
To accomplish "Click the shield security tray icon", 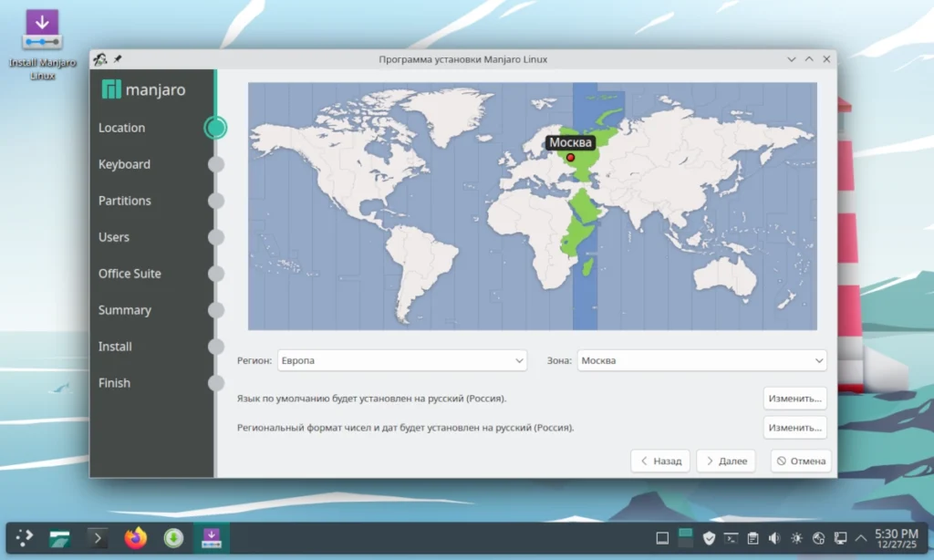I will [709, 538].
